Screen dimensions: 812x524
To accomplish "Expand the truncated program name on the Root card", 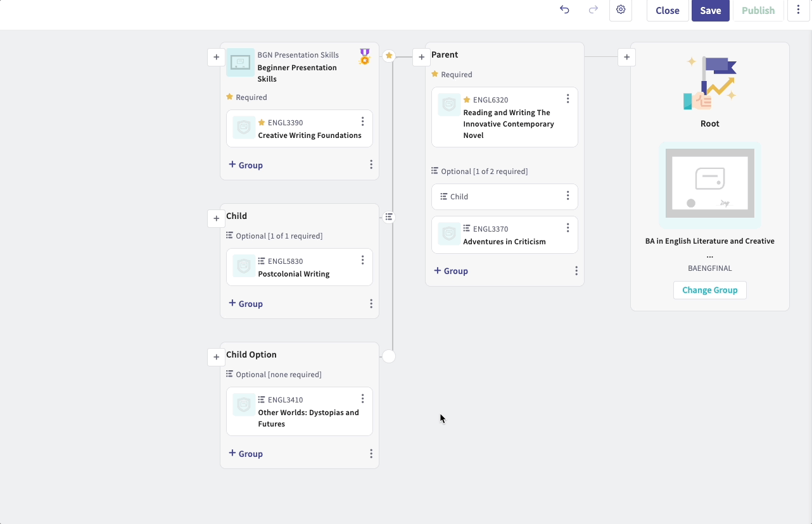I will 709,255.
